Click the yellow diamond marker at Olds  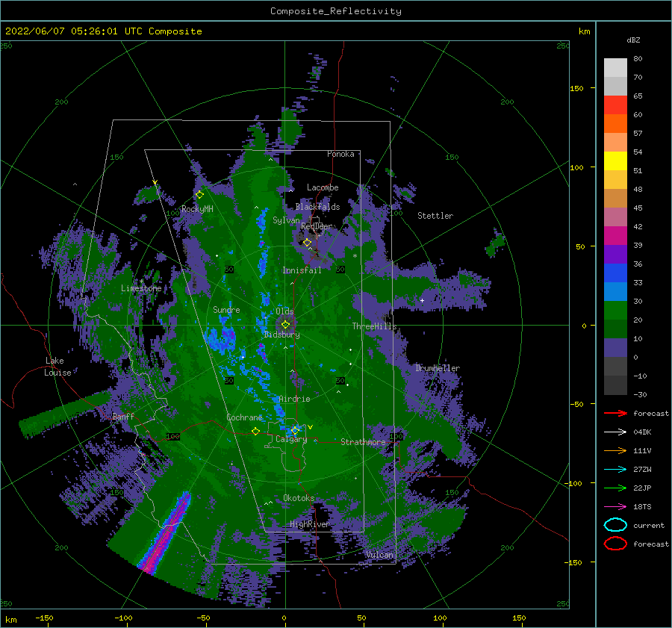[x=285, y=325]
